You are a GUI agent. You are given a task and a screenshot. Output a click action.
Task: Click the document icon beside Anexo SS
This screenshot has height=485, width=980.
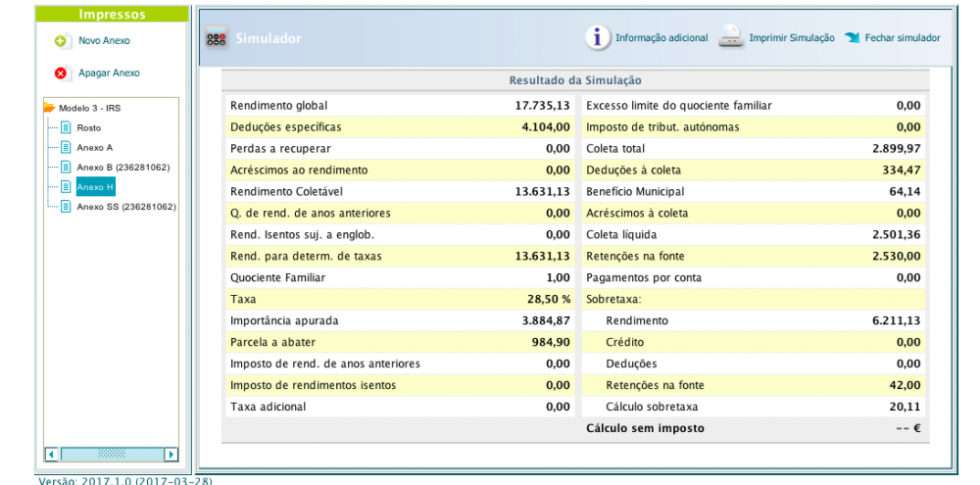(65, 207)
